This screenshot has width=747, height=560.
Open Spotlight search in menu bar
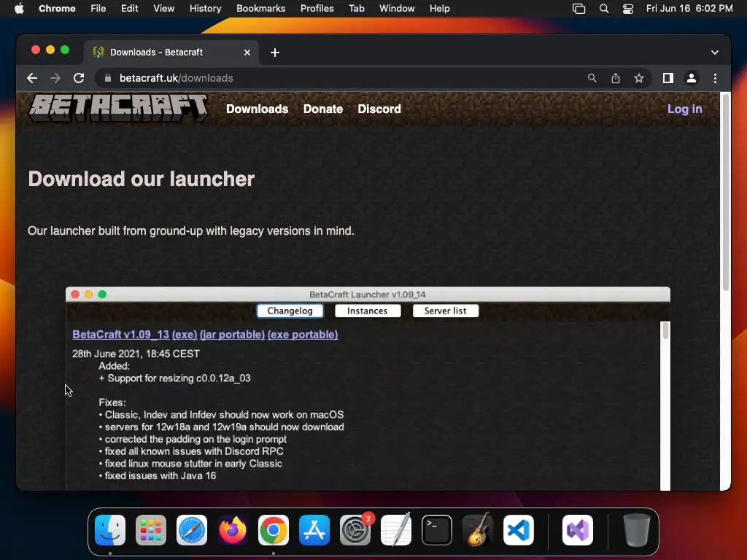[603, 9]
